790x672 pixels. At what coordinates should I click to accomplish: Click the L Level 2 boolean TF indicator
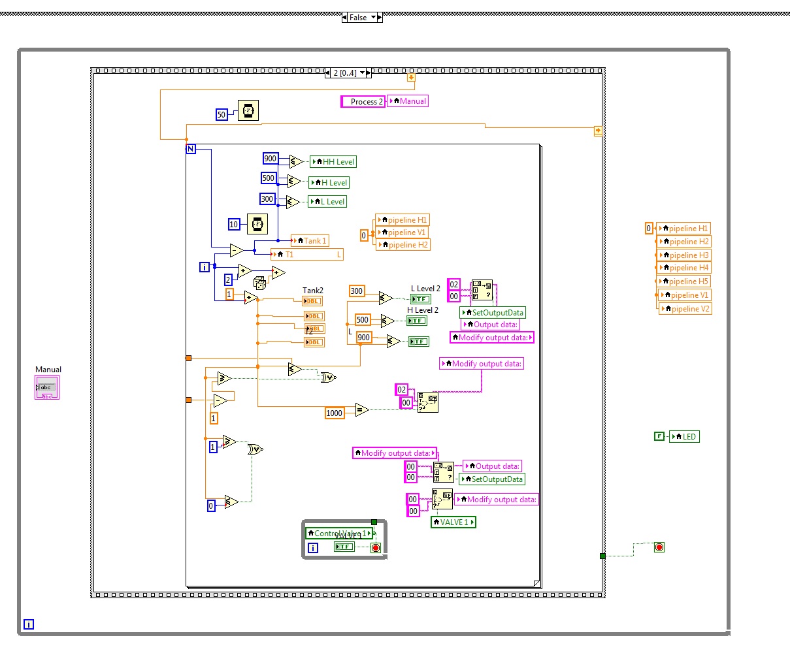421,299
